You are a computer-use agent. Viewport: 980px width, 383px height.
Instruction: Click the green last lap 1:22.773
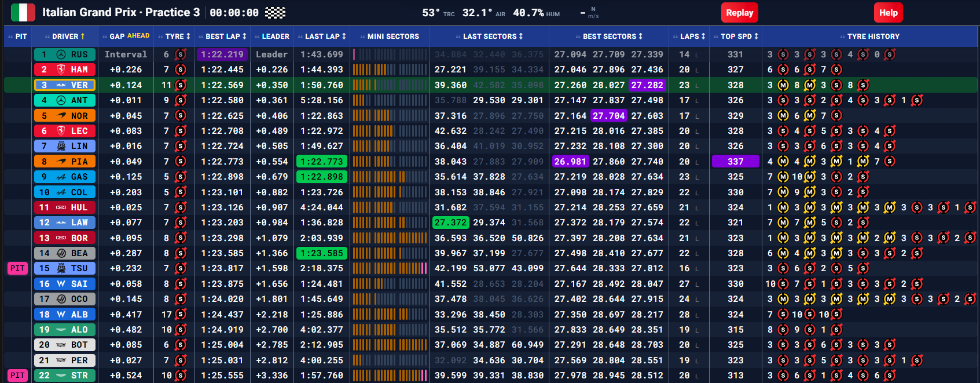coord(322,162)
